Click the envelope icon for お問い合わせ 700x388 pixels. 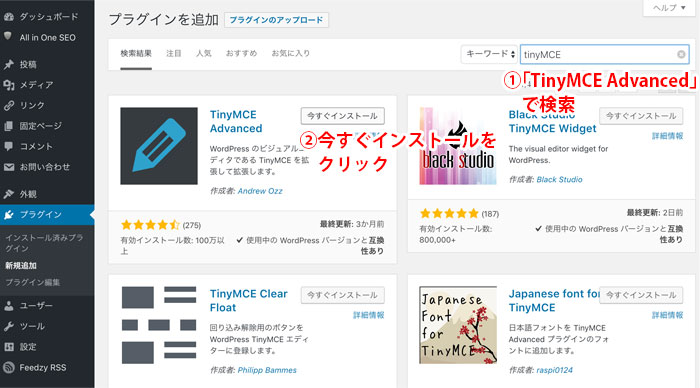point(8,167)
